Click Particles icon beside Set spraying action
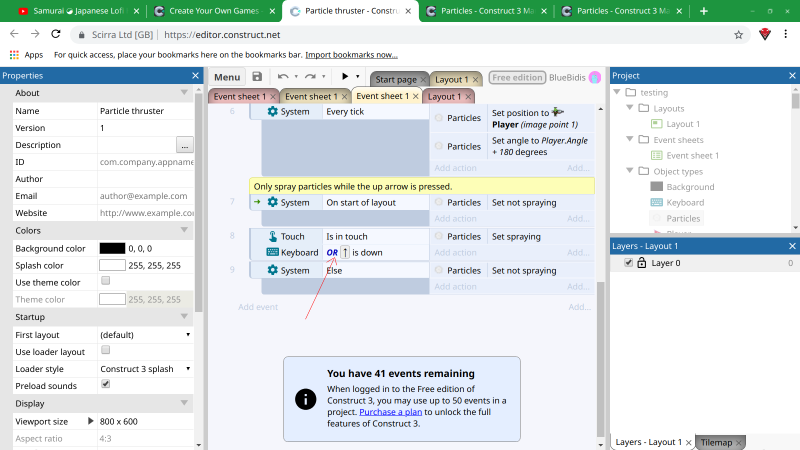Image resolution: width=800 pixels, height=450 pixels. point(439,236)
